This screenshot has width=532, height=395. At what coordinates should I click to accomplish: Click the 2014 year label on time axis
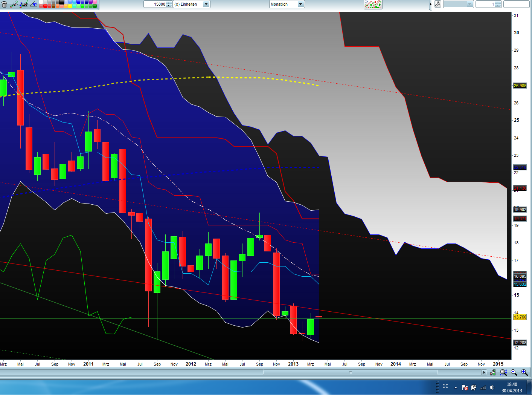point(396,364)
